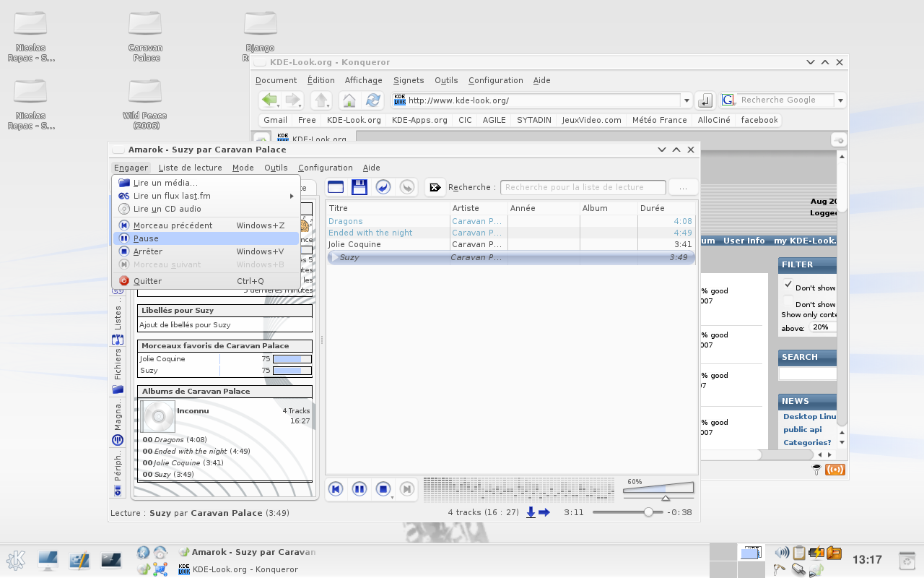Open the 'Caravan Palace' desktop folder icon
This screenshot has width=924, height=578.
(145, 36)
